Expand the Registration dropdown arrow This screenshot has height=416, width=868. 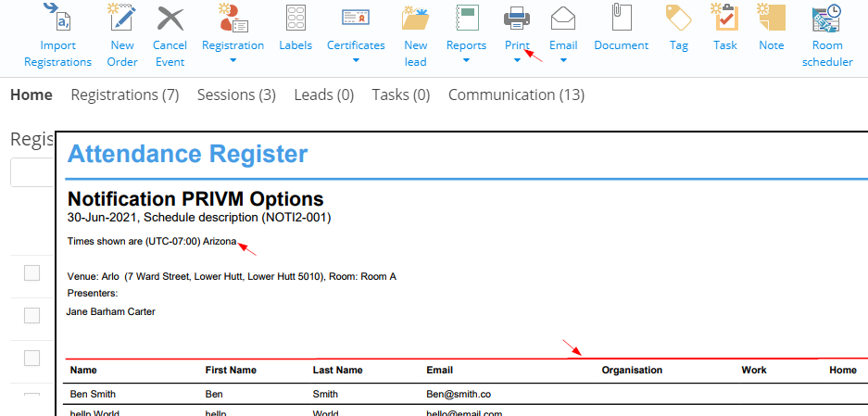pyautogui.click(x=233, y=60)
